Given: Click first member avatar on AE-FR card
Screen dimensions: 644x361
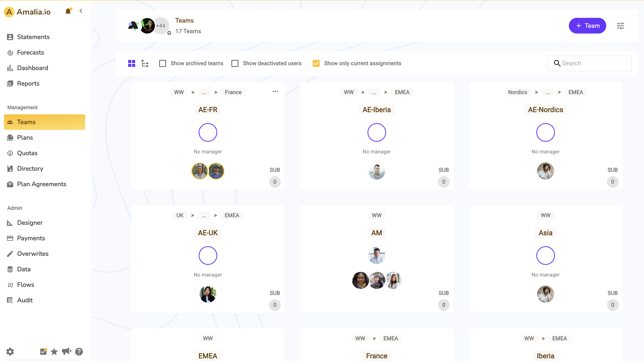Looking at the screenshot, I should click(199, 171).
